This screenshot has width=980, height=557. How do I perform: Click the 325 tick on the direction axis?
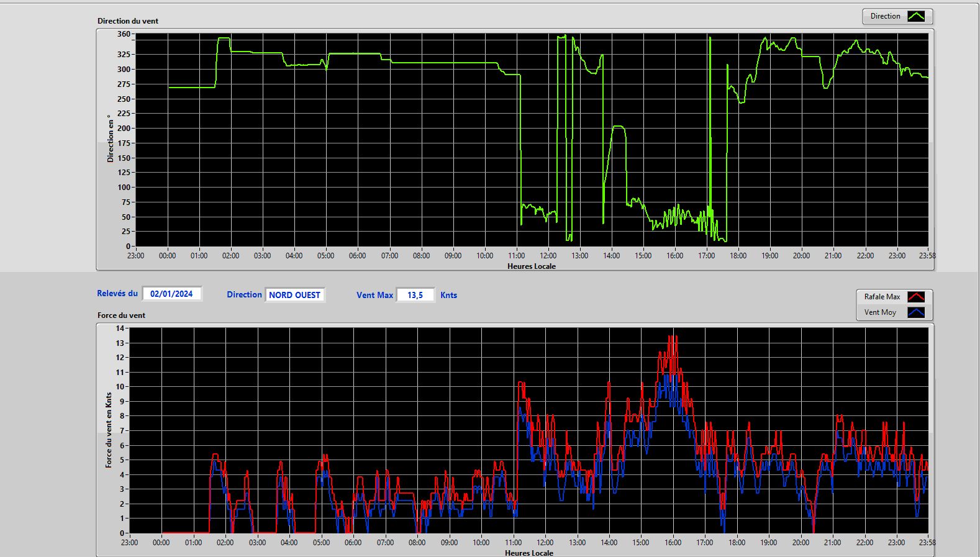point(124,55)
